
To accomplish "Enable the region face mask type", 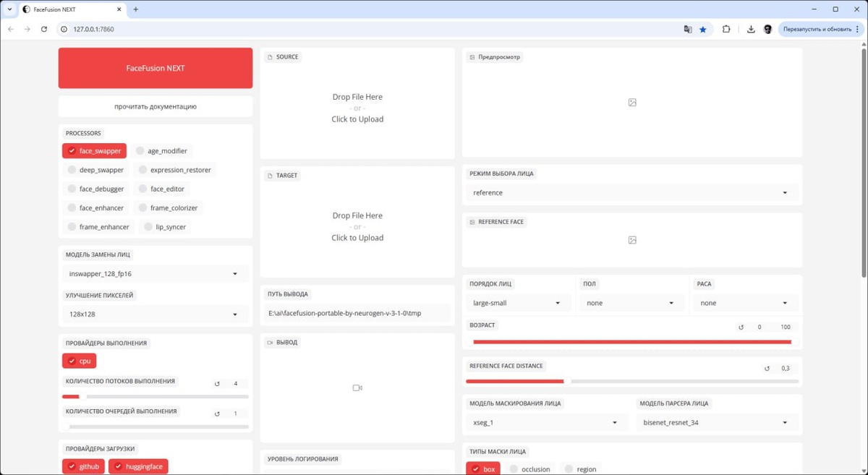I will tap(581, 469).
